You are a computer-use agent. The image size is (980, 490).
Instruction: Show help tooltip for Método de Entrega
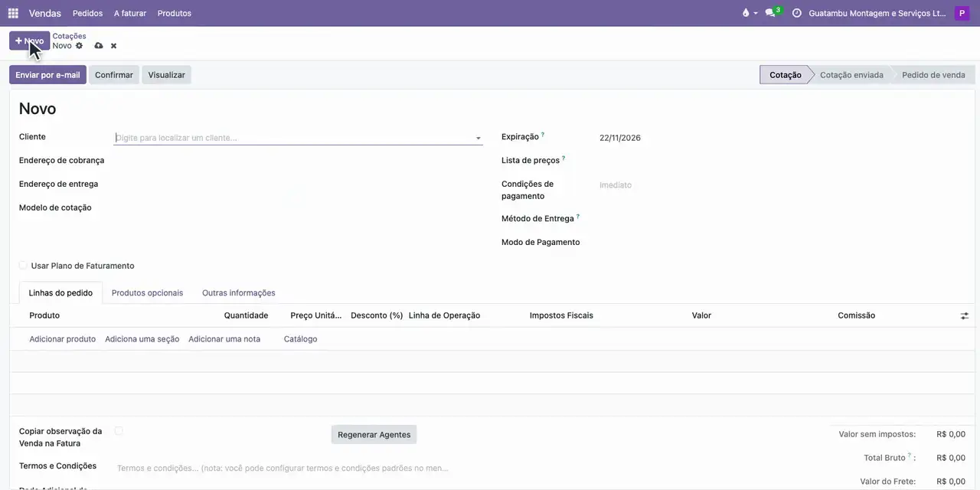(x=578, y=217)
